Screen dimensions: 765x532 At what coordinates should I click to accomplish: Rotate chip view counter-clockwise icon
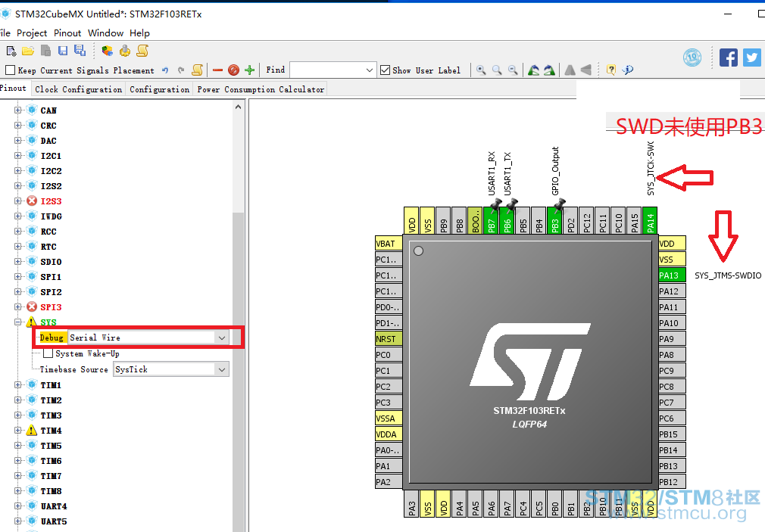[x=534, y=70]
